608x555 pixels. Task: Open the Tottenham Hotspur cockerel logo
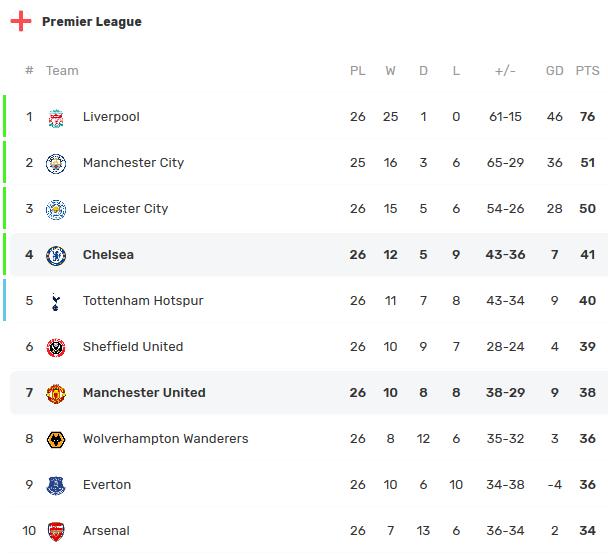tap(55, 302)
